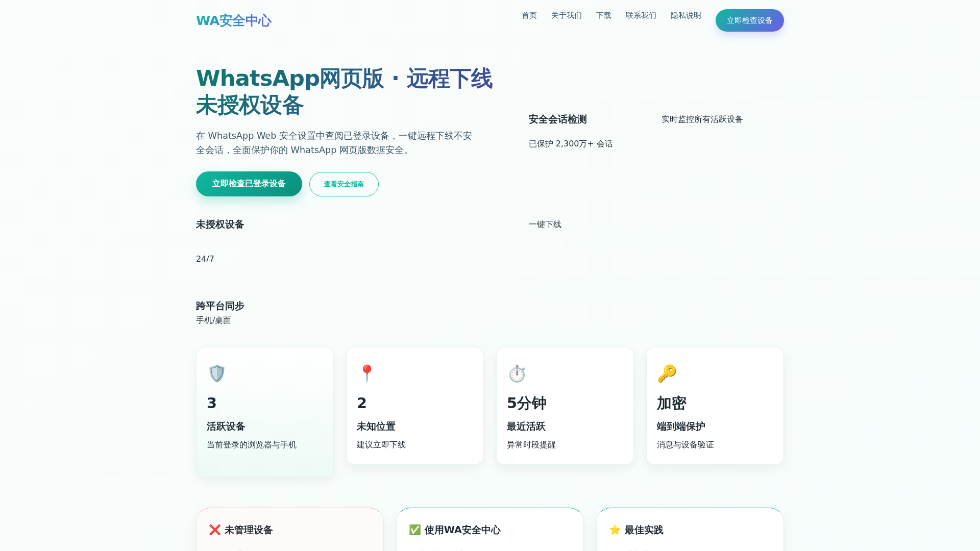Open 隐私说明 nav link
The width and height of the screenshot is (980, 551).
pos(686,15)
